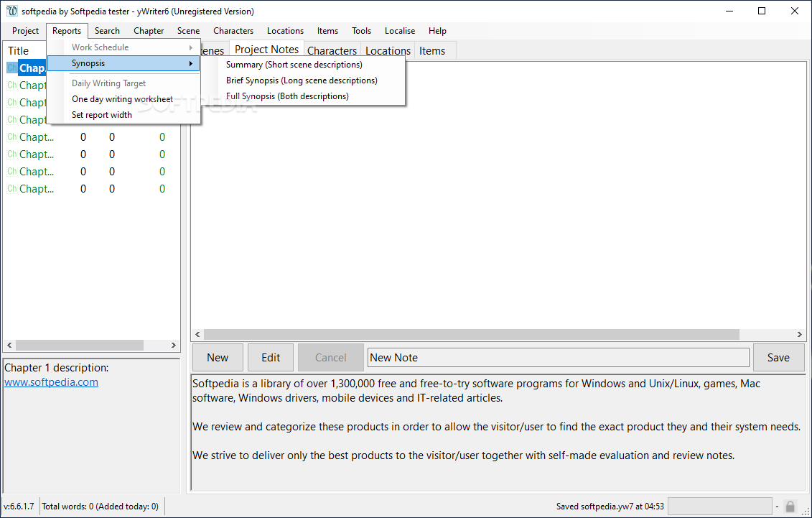Click chapter list left scroll arrow
The image size is (812, 518).
click(9, 345)
